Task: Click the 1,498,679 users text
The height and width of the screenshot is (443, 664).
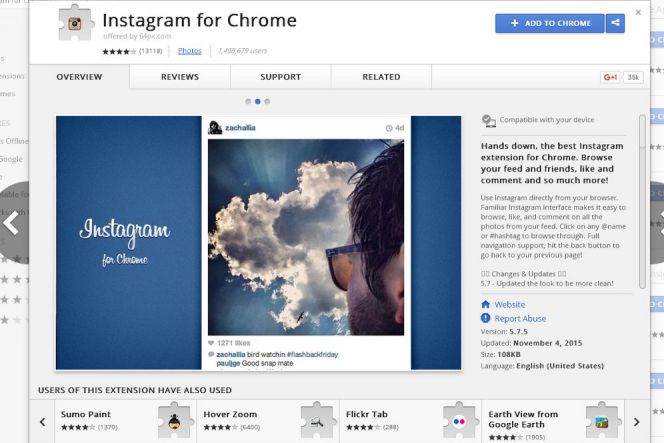Action: [243, 51]
